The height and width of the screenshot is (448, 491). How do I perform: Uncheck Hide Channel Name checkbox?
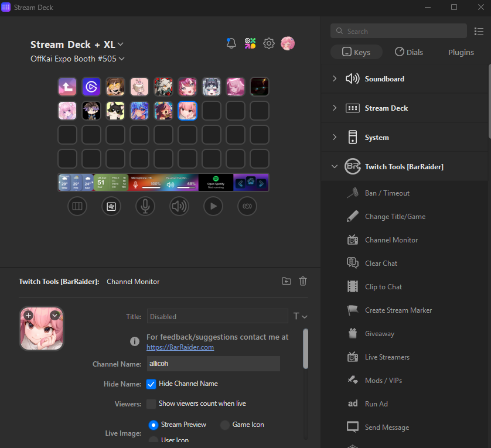point(151,384)
